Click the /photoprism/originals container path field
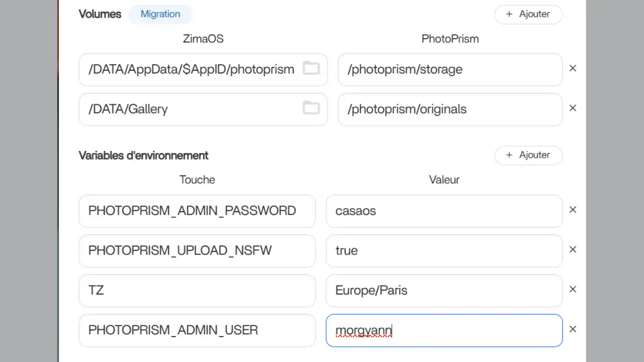 coord(449,109)
